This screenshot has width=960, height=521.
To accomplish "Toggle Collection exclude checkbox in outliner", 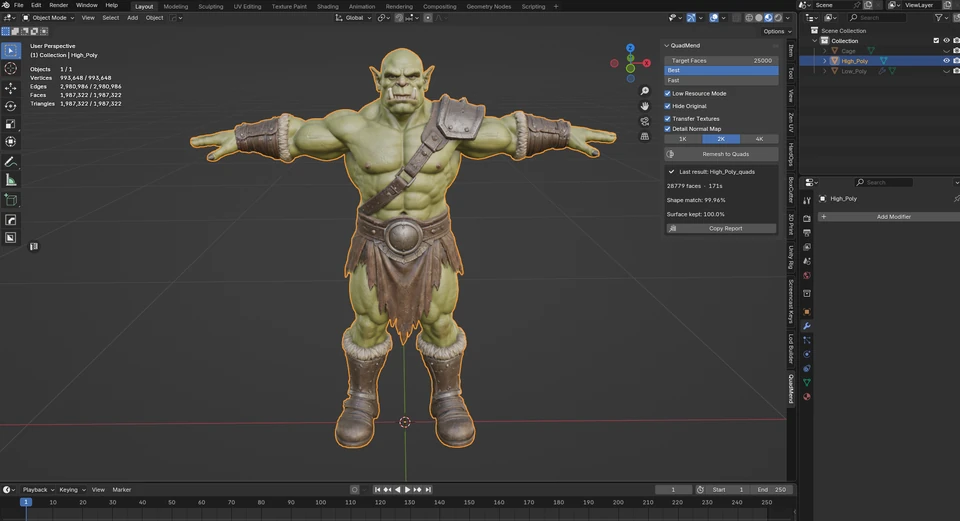I will pos(936,40).
